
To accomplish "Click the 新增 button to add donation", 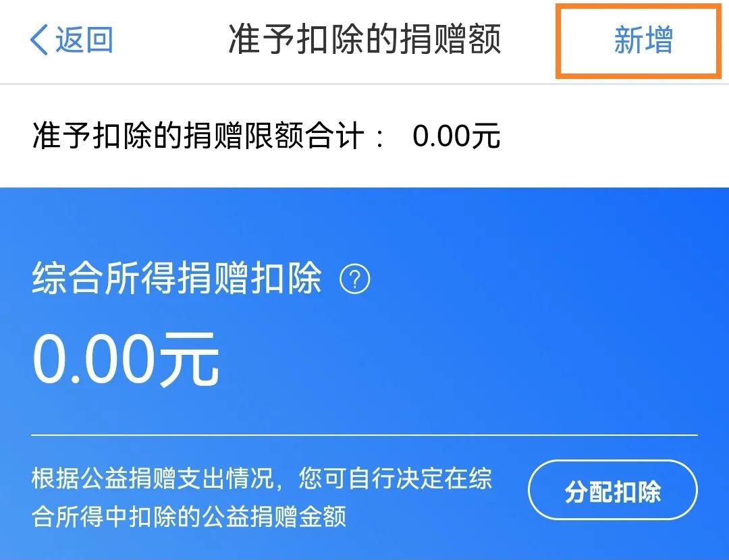I will (x=643, y=40).
